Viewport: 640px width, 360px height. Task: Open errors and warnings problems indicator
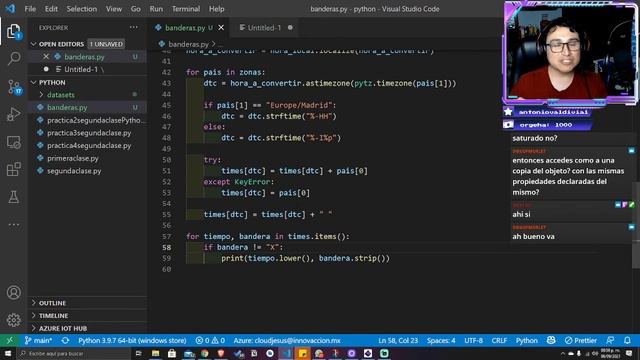point(210,340)
